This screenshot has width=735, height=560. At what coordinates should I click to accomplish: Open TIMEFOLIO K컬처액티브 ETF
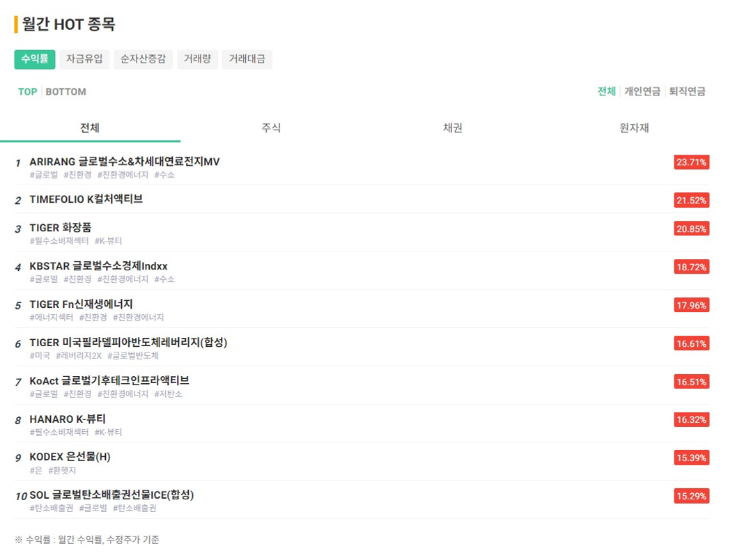[86, 199]
